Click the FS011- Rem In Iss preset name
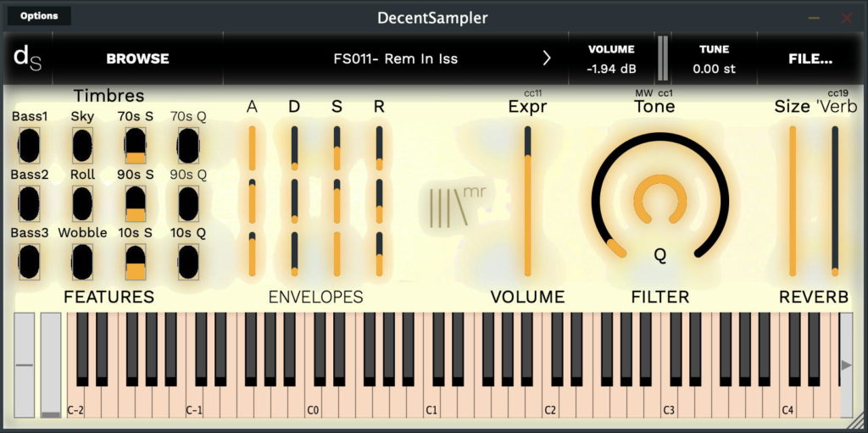Viewport: 868px width, 433px height. (395, 58)
